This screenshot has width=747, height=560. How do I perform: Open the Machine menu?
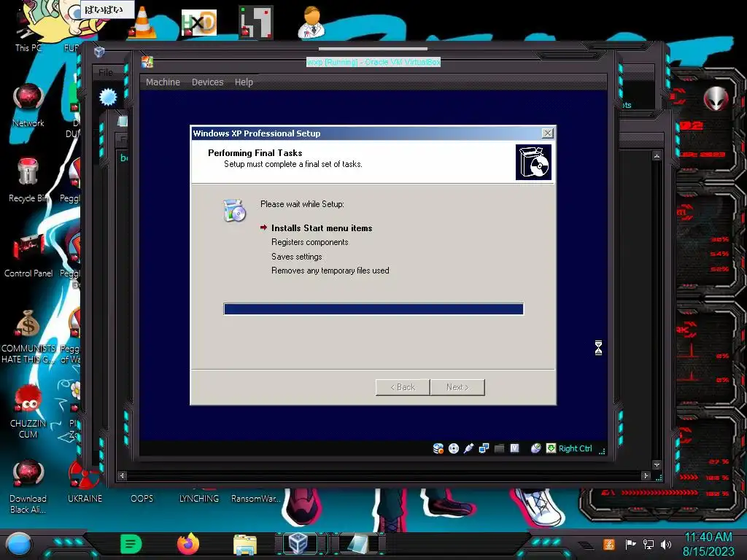click(163, 82)
